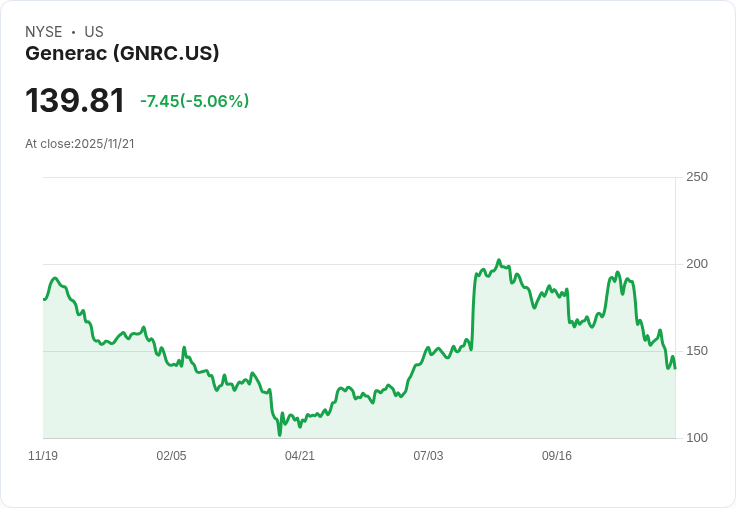Click the 150 y-axis label
The height and width of the screenshot is (508, 736).
pyautogui.click(x=697, y=351)
